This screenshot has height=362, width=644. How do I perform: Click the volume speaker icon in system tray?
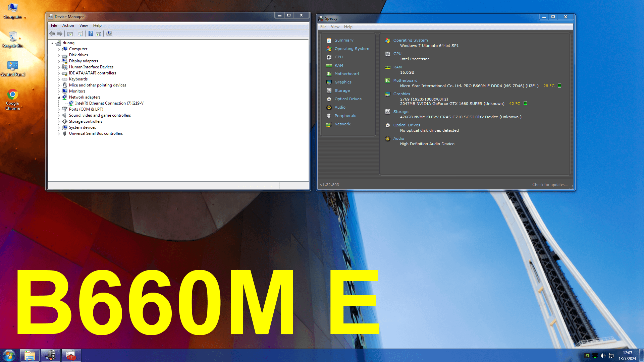603,356
